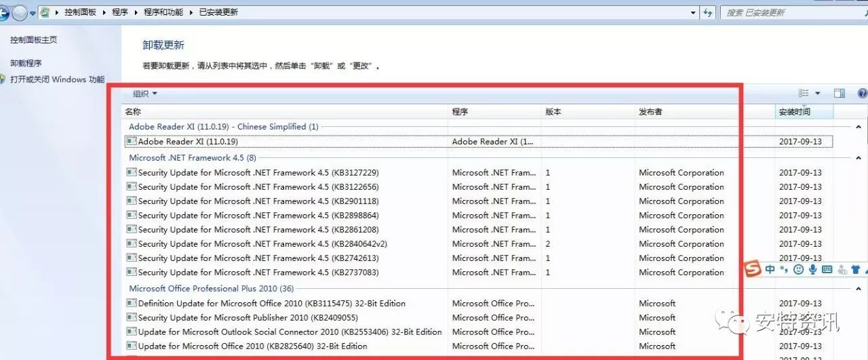Toggle Chinese/English mode (中) in Sogou bar
868x360 pixels.
770,269
